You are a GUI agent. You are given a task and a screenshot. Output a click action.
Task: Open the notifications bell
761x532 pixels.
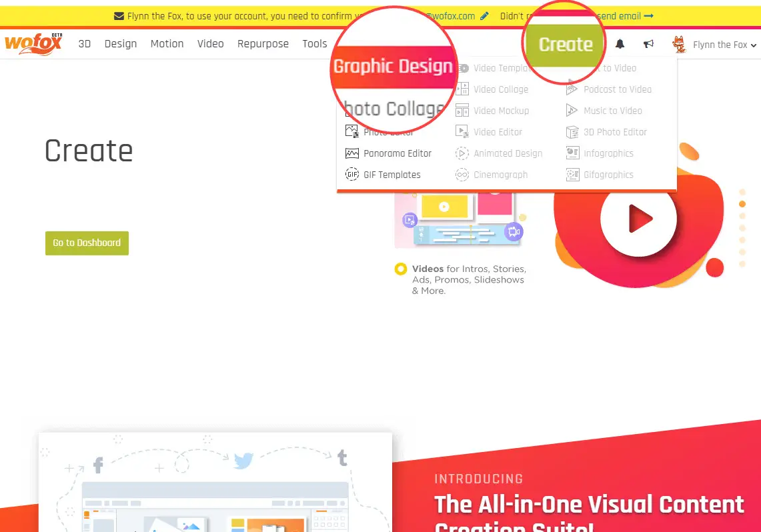tap(620, 44)
